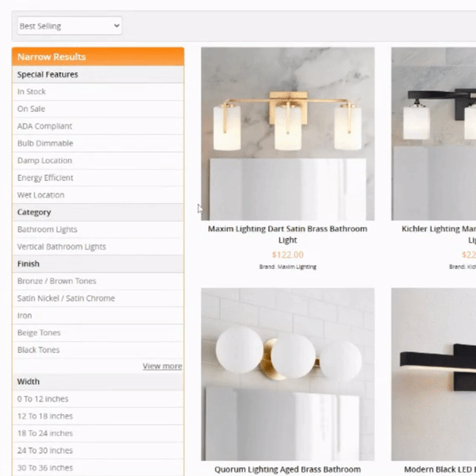
Task: Click Kichler Lighting product title
Action: click(439, 234)
